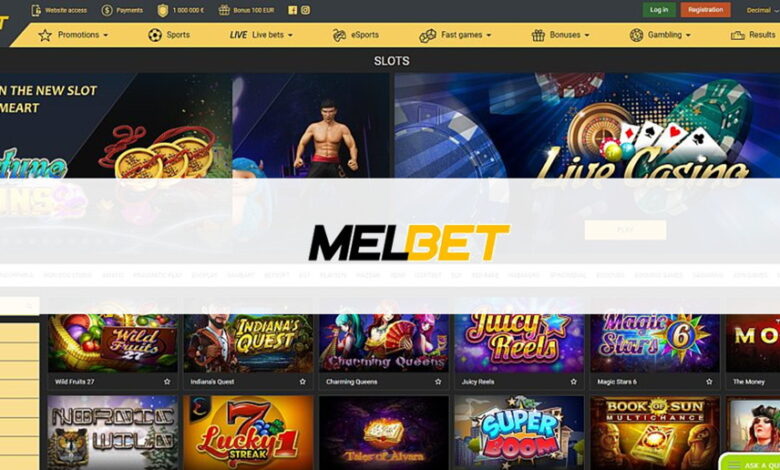Expand the Gambling dropdown menu

(x=660, y=35)
